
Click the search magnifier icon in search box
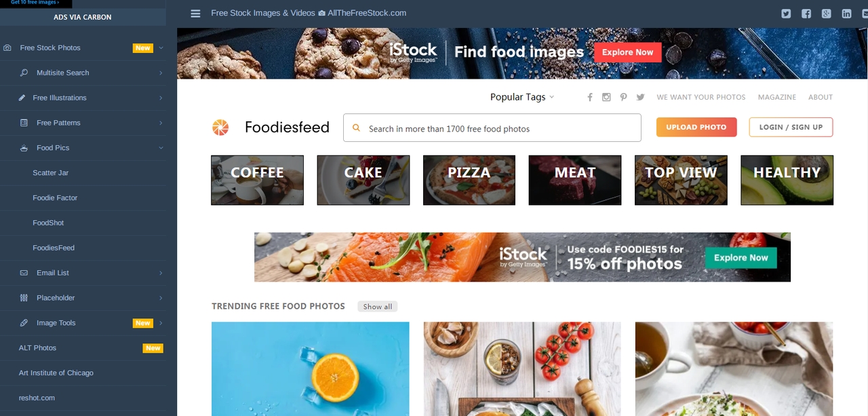357,128
